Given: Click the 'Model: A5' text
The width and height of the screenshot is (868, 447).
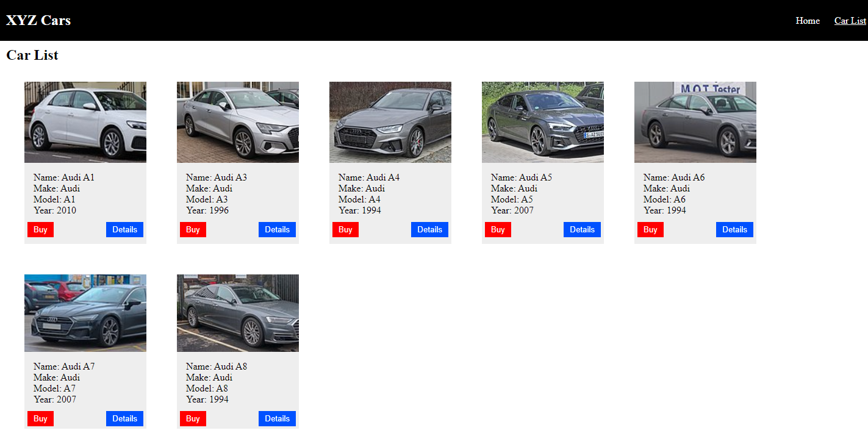Looking at the screenshot, I should [512, 199].
